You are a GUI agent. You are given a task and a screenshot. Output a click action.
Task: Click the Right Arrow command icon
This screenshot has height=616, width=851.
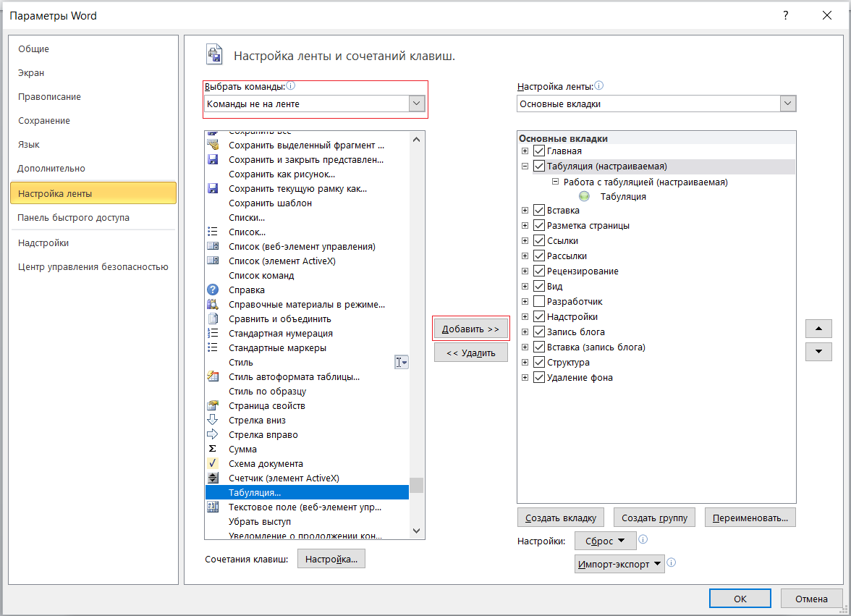213,434
